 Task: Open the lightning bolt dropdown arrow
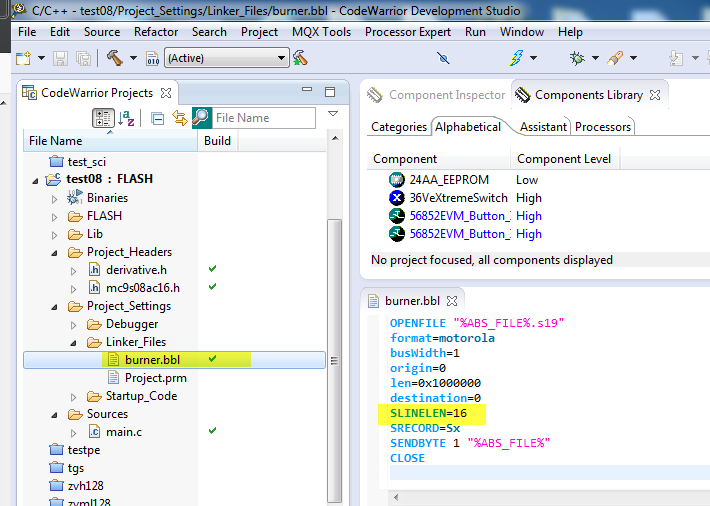533,58
